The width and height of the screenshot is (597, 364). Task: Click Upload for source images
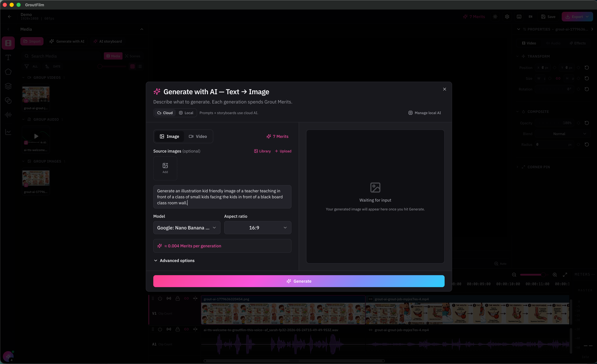point(283,151)
